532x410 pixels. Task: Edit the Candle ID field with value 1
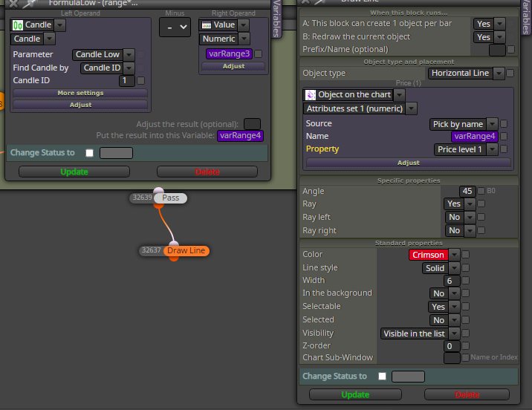[127, 81]
